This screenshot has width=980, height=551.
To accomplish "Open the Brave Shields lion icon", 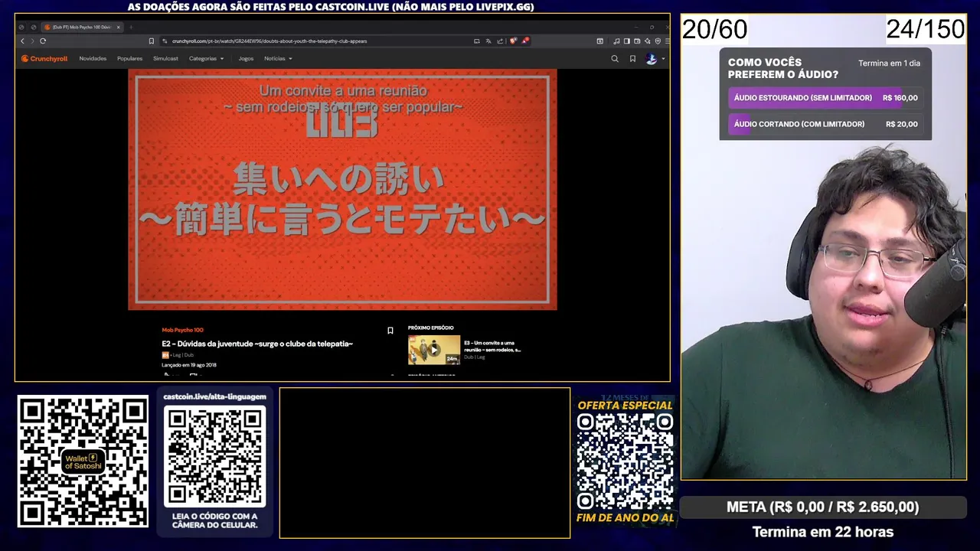I will point(513,41).
